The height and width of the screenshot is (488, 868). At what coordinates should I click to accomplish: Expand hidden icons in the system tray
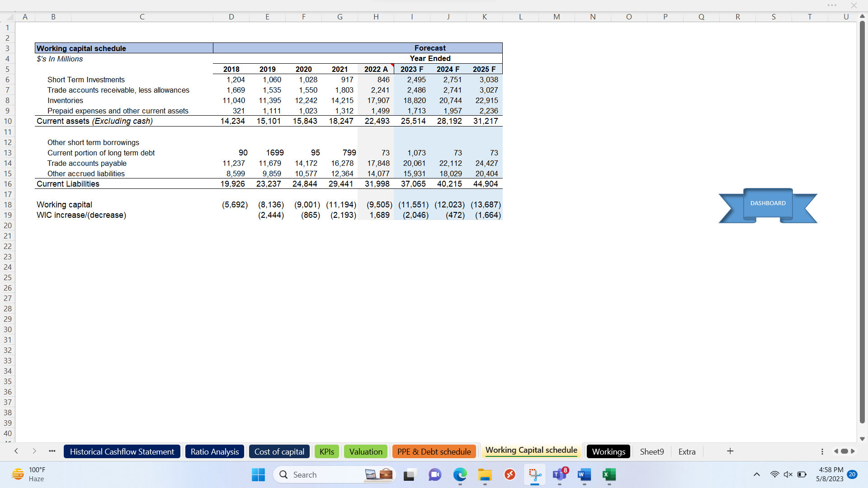point(756,474)
